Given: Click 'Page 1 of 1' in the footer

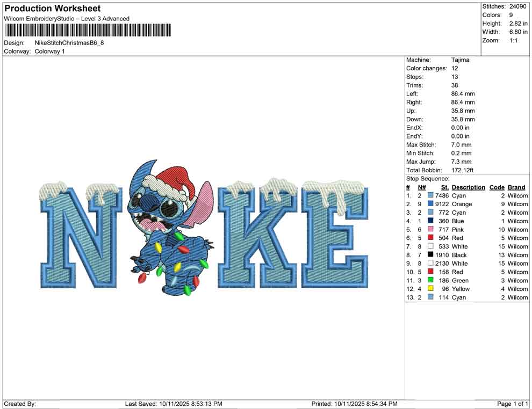Looking at the screenshot, I should 512,404.
